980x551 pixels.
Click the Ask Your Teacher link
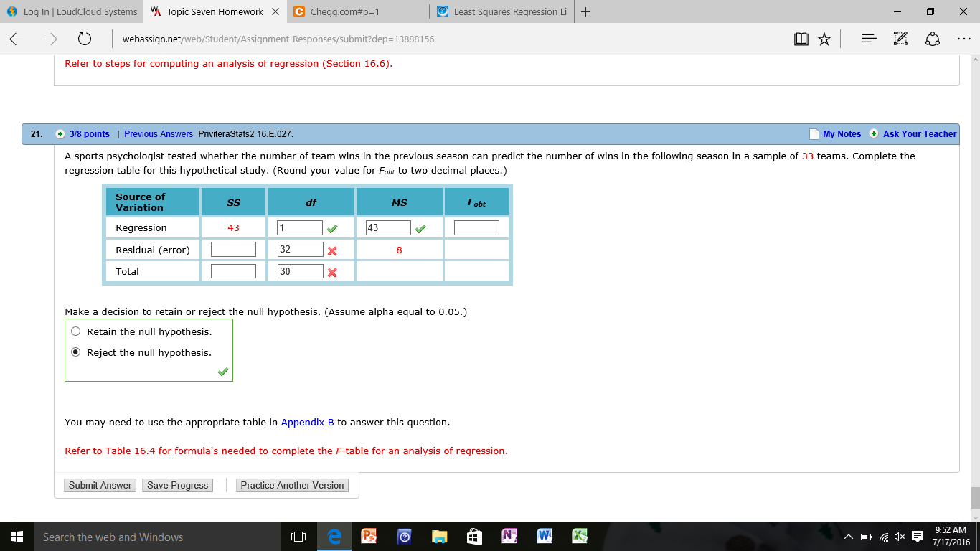920,134
